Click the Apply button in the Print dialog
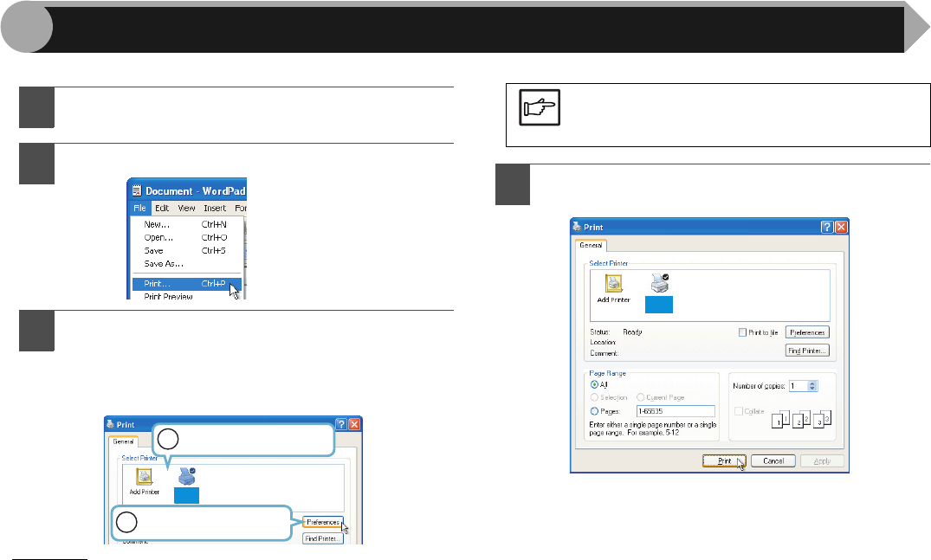Screen dimensions: 931x560 coord(822,461)
